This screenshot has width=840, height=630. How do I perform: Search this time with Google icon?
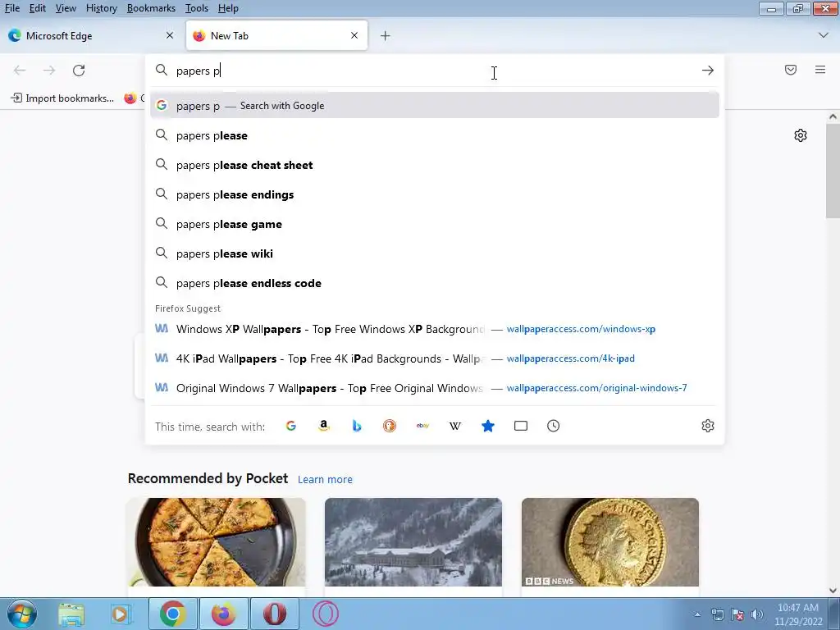click(291, 426)
